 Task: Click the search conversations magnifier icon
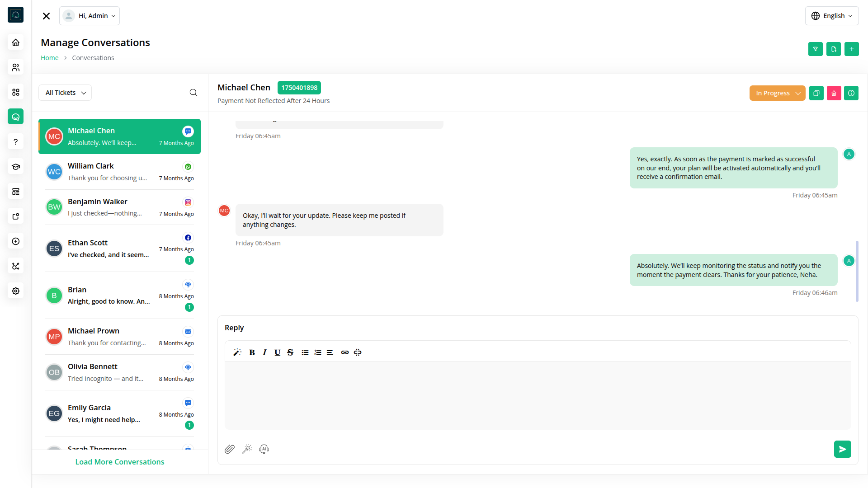pyautogui.click(x=193, y=93)
